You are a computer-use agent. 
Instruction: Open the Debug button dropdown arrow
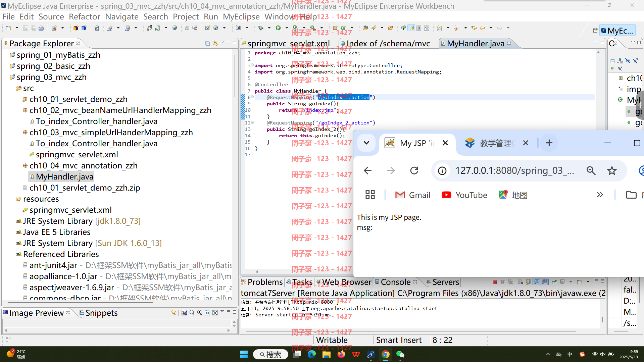tap(269, 28)
